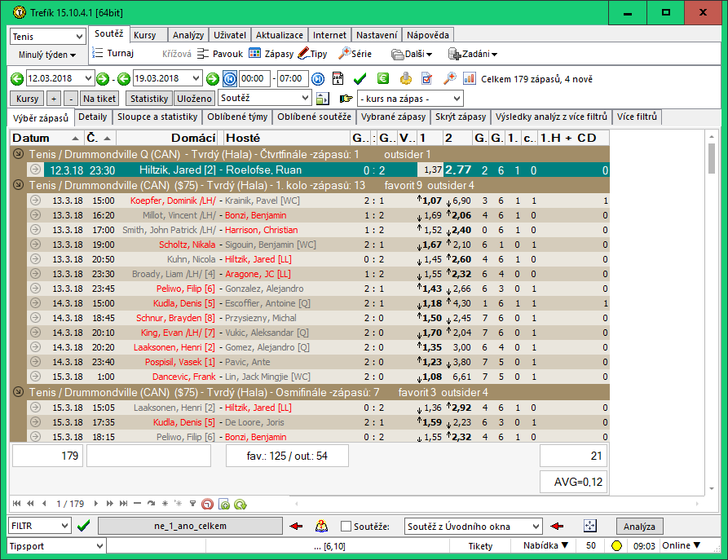Viewport: 728px width, 560px height.
Task: Click the checklist note icon
Action: coord(427,79)
